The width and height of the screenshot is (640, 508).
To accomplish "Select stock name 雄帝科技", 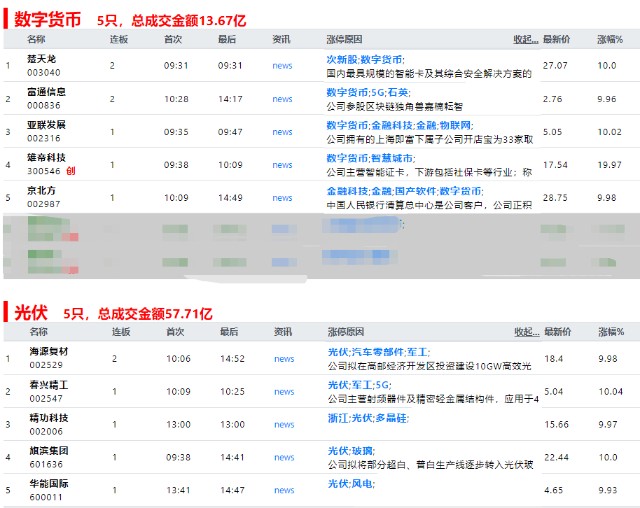I will (x=46, y=158).
